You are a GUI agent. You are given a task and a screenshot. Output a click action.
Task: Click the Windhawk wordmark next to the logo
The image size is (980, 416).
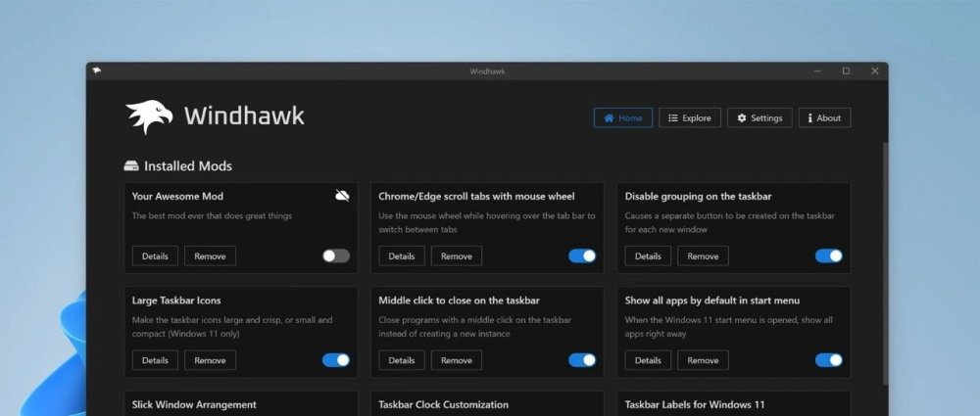(244, 116)
